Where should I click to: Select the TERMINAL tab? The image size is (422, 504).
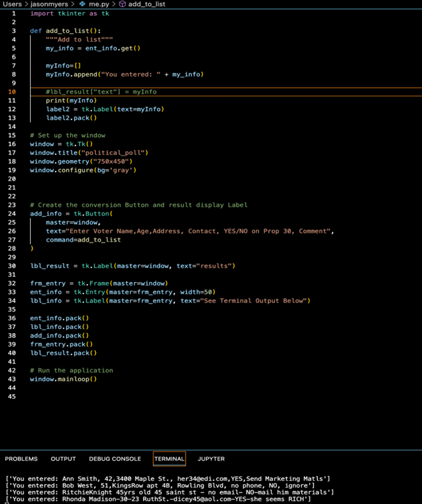[169, 459]
